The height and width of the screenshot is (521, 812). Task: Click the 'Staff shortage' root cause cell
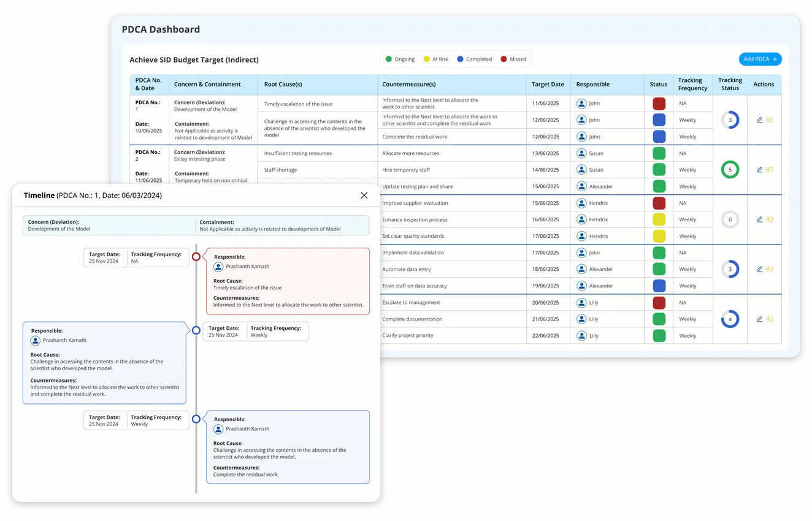click(x=318, y=170)
